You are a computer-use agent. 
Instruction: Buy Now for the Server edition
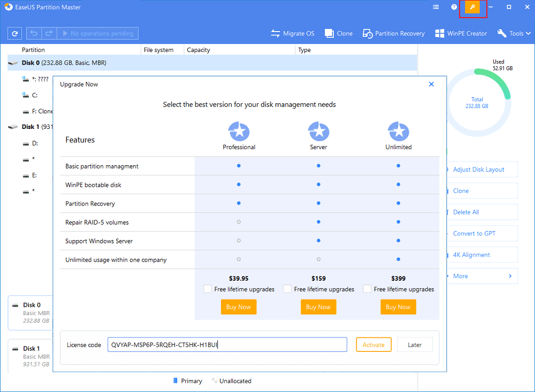pyautogui.click(x=318, y=306)
